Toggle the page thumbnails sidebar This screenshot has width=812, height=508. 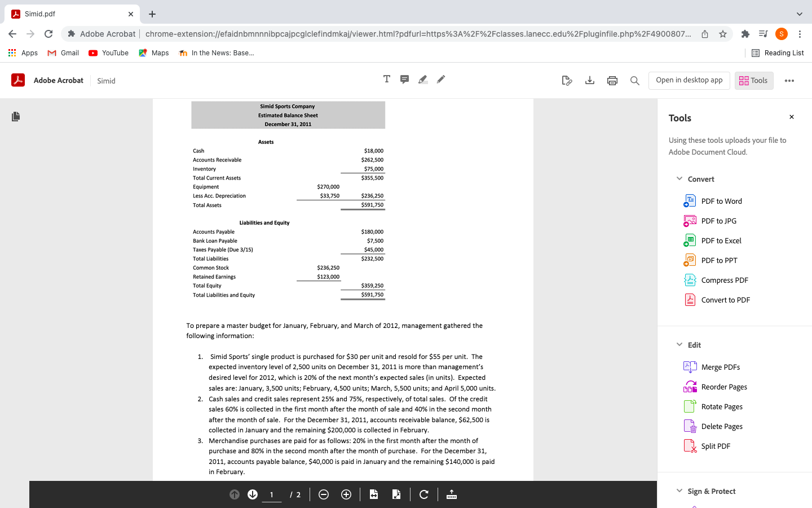click(15, 116)
